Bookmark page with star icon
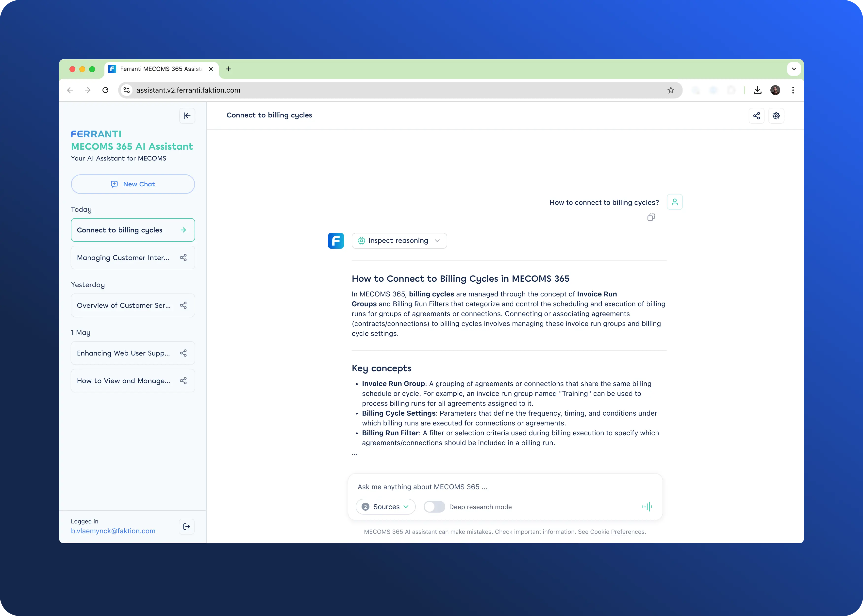The width and height of the screenshot is (863, 616). 671,90
